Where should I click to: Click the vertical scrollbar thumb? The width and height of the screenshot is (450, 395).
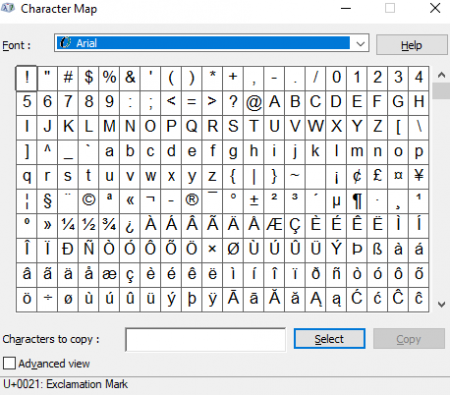441,91
